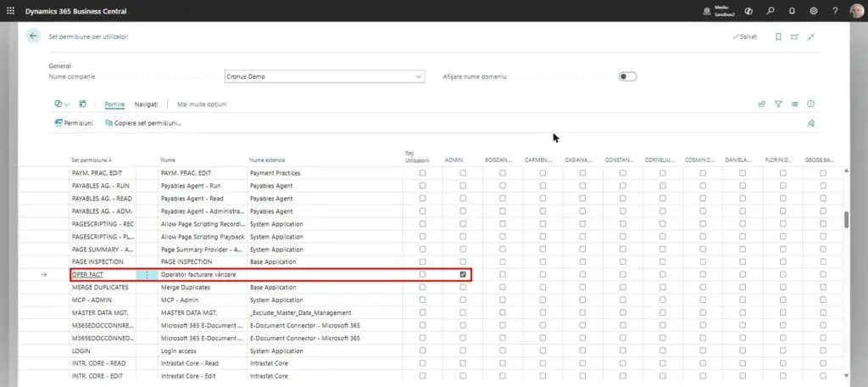This screenshot has width=868, height=387.
Task: Go to Dynamics 365 Business Central home
Action: [75, 11]
